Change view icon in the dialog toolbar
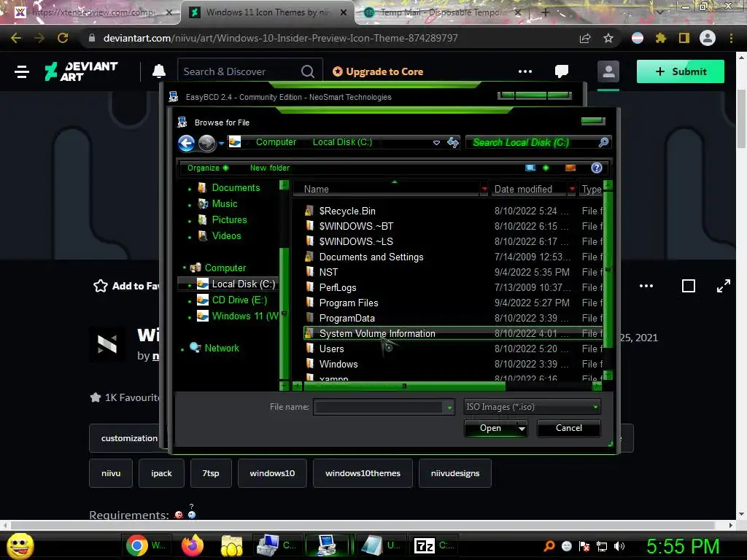 [x=530, y=168]
